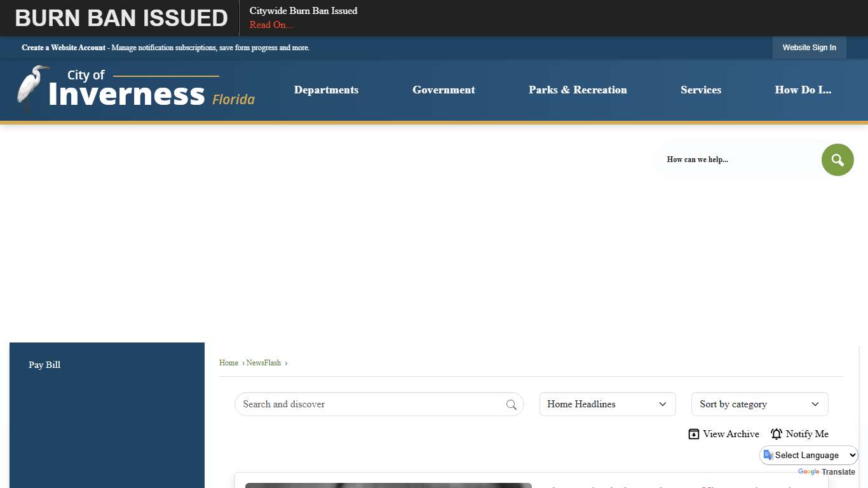Click the Notify Me bell icon
868x488 pixels.
coord(776,434)
